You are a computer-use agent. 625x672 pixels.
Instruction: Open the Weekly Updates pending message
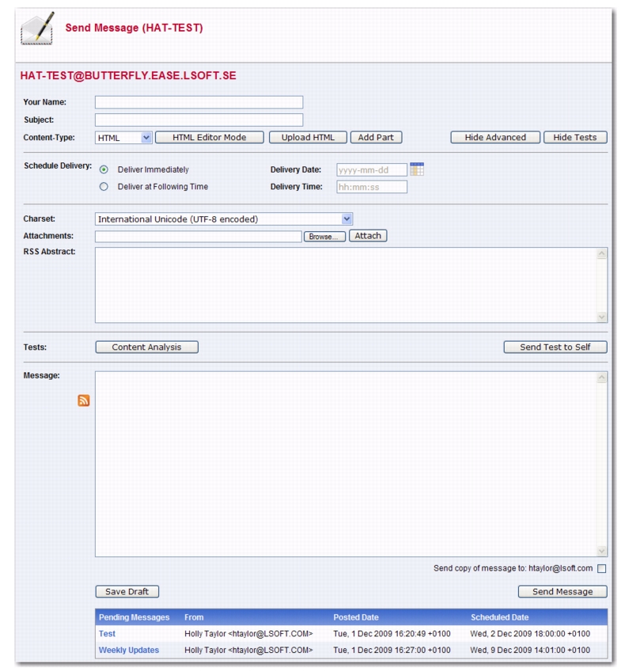129,650
